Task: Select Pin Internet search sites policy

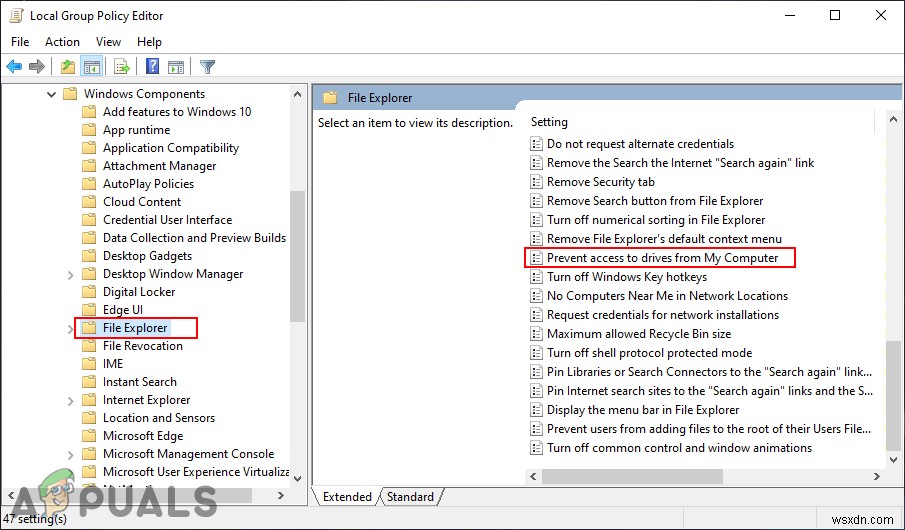Action: click(x=710, y=391)
